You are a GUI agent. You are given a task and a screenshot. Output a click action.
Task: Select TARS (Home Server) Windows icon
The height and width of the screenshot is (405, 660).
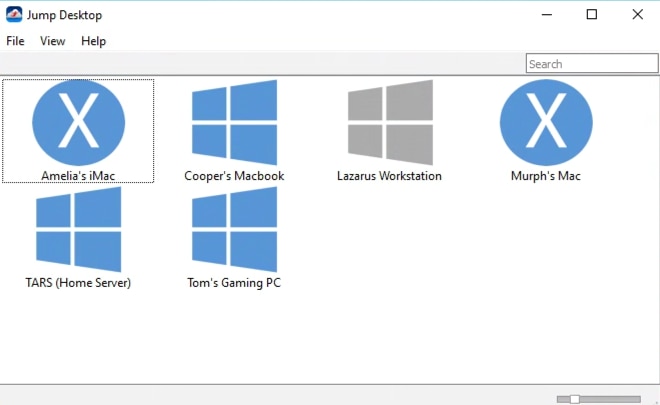pyautogui.click(x=78, y=229)
